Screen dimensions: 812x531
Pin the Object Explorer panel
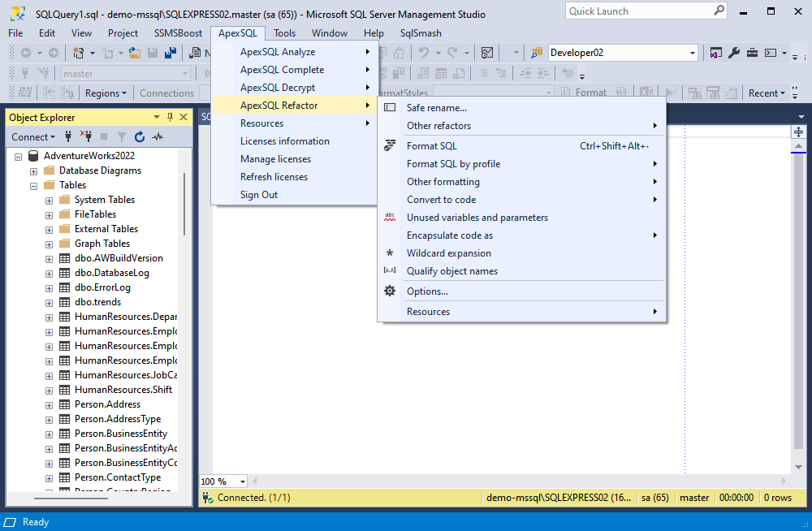pos(170,117)
